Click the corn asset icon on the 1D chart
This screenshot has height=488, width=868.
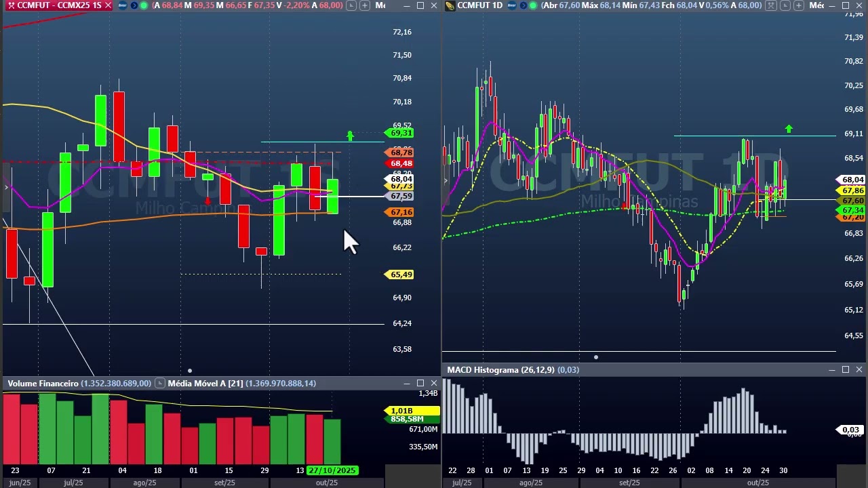point(450,5)
